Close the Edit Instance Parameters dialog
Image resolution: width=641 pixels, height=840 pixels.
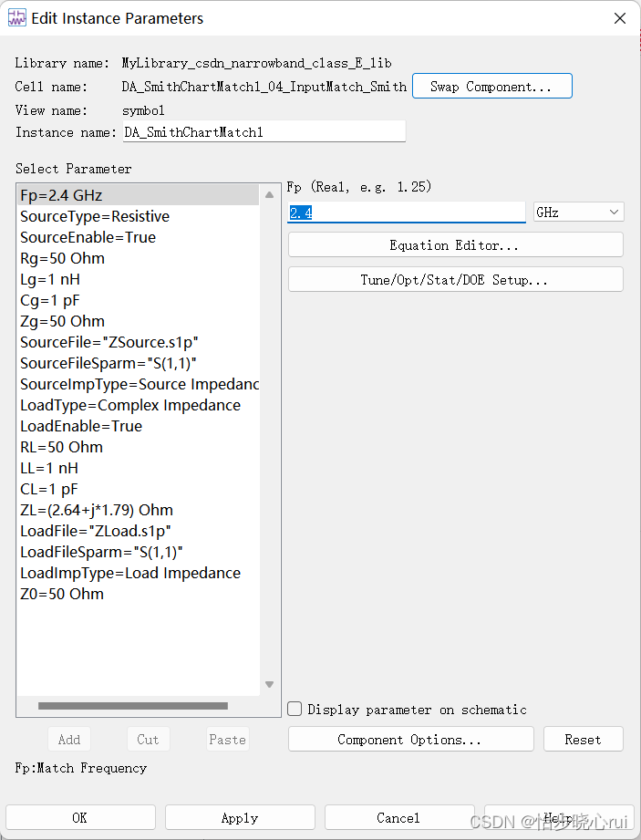pyautogui.click(x=619, y=18)
